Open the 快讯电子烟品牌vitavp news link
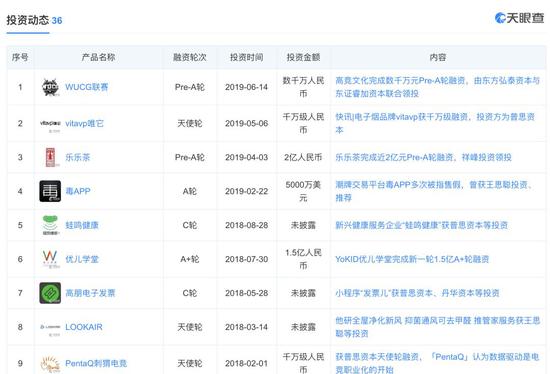This screenshot has height=374, width=550. pyautogui.click(x=435, y=123)
